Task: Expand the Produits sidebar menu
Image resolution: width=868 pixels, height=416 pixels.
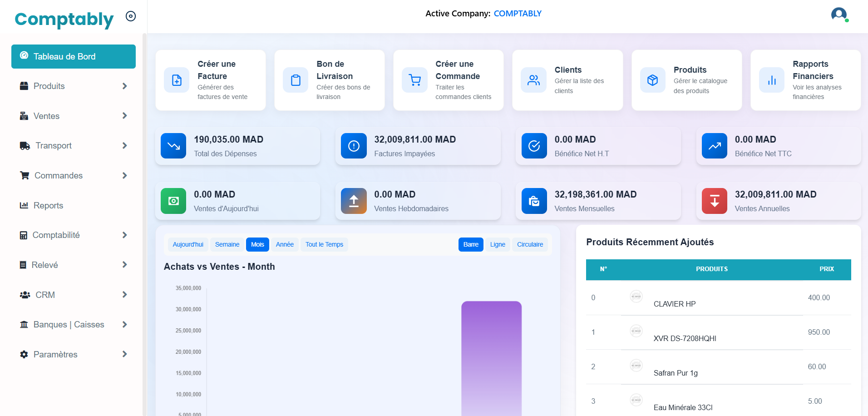Action: point(74,86)
